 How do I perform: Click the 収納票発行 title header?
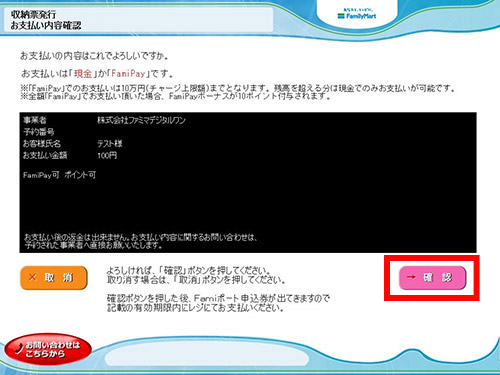point(33,14)
